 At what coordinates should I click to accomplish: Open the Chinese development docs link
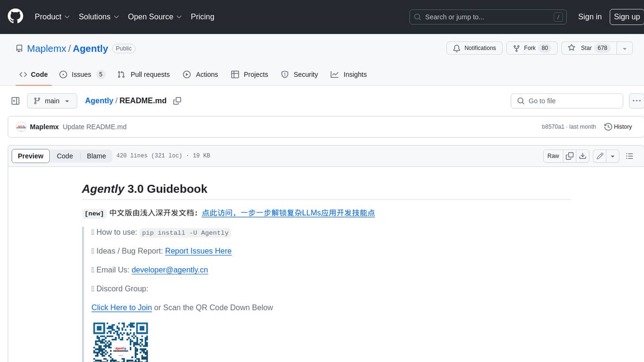(288, 213)
